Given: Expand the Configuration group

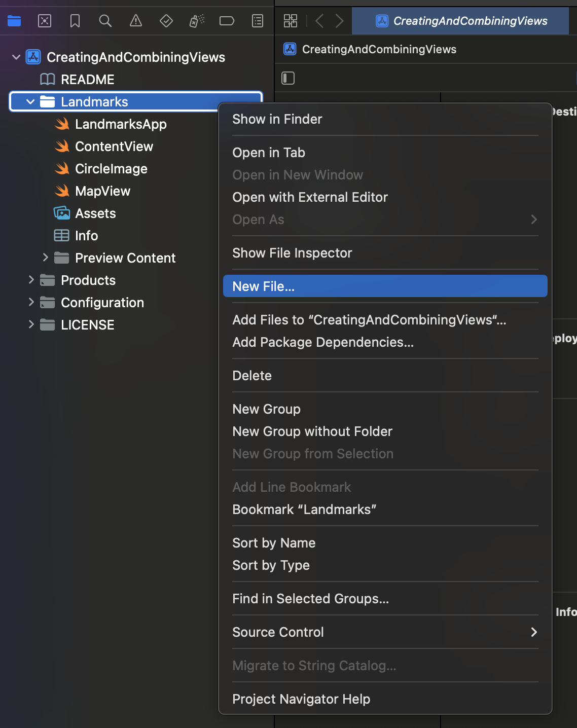Looking at the screenshot, I should click(x=31, y=302).
